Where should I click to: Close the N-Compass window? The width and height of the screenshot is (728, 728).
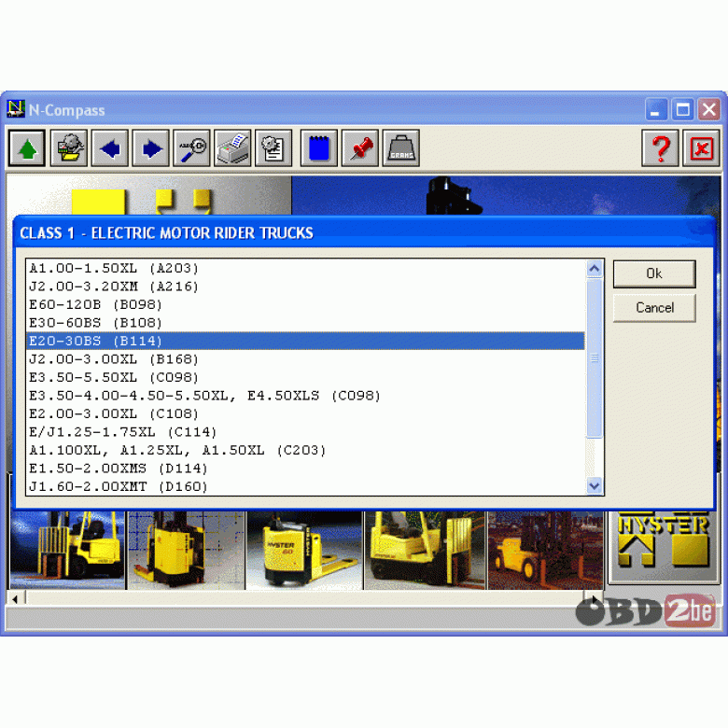(709, 110)
